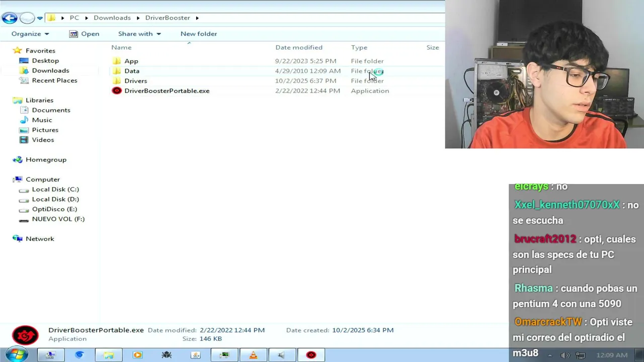Open the Share with dropdown
644x362 pixels.
click(x=139, y=34)
